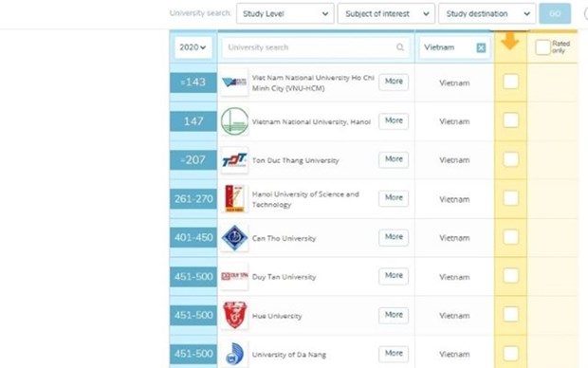
Task: Click More for Ton Duc Thang University
Action: tap(394, 159)
